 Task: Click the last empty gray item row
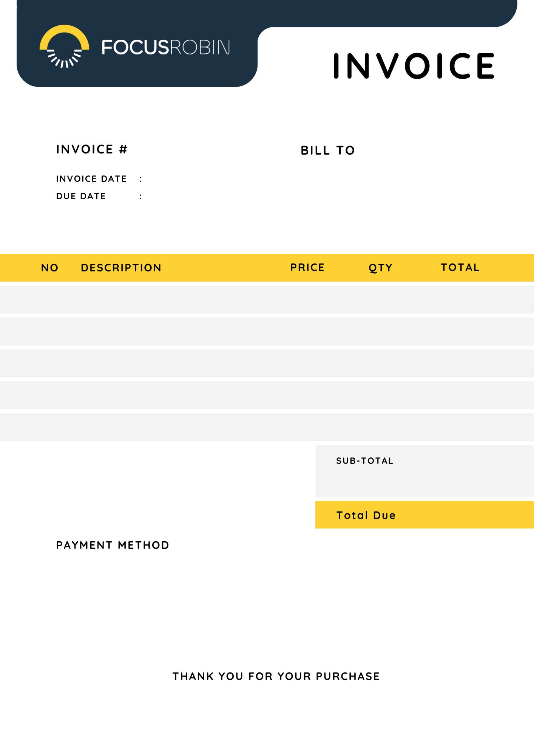(x=267, y=427)
